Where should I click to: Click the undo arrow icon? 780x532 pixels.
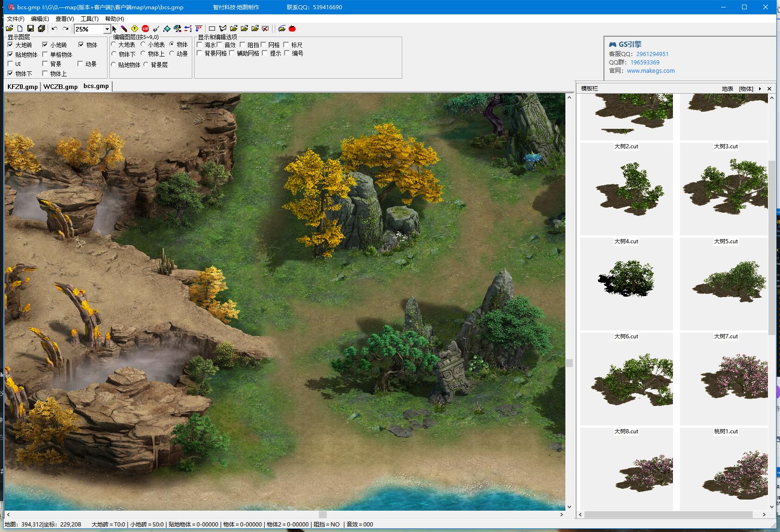tap(55, 29)
